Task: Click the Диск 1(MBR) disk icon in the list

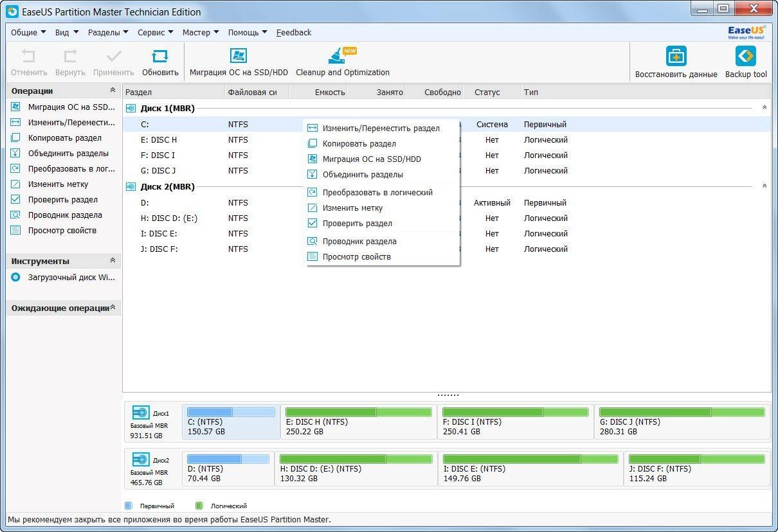Action: pyautogui.click(x=131, y=109)
